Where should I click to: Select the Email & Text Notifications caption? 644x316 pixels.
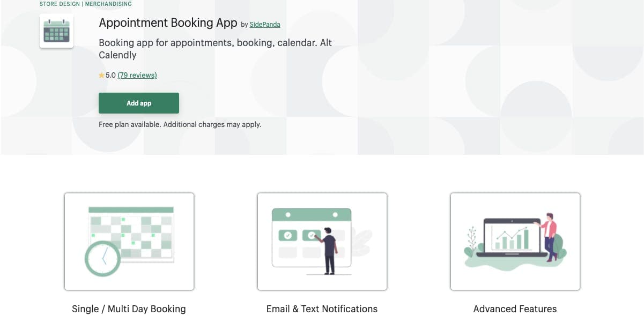click(x=322, y=309)
